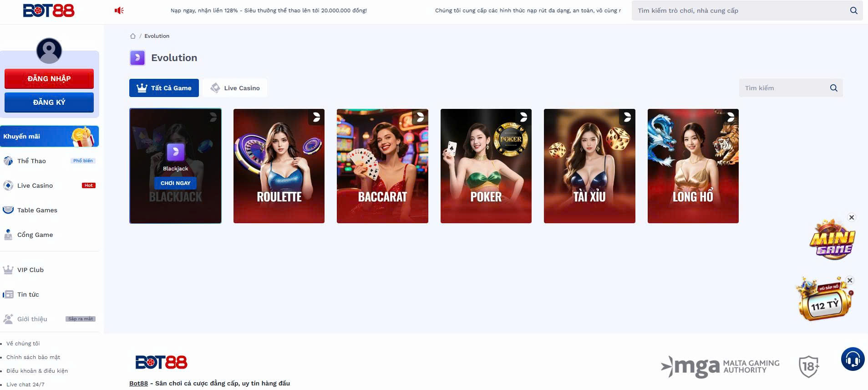Click the Evolution game search magnifier
Image resolution: width=868 pixels, height=390 pixels.
click(x=833, y=88)
